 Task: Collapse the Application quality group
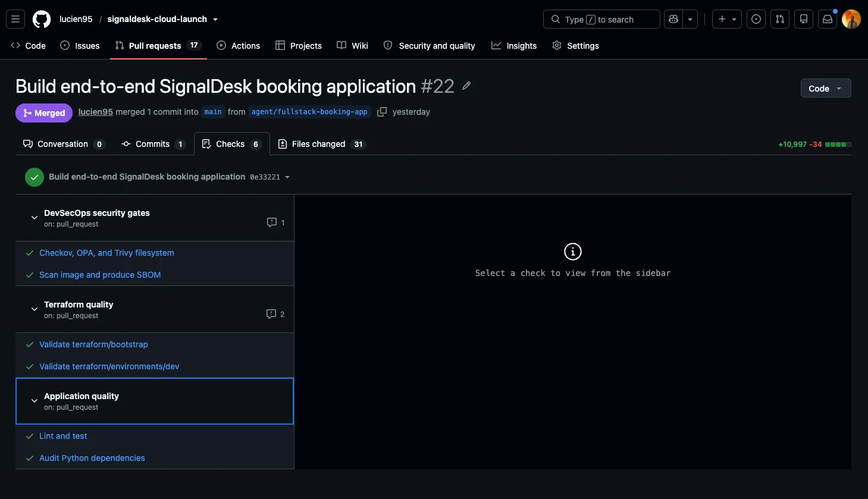35,401
